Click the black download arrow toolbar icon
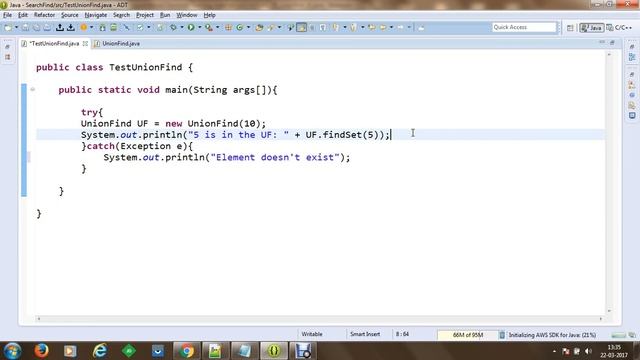Image resolution: width=640 pixels, height=360 pixels. [71, 27]
